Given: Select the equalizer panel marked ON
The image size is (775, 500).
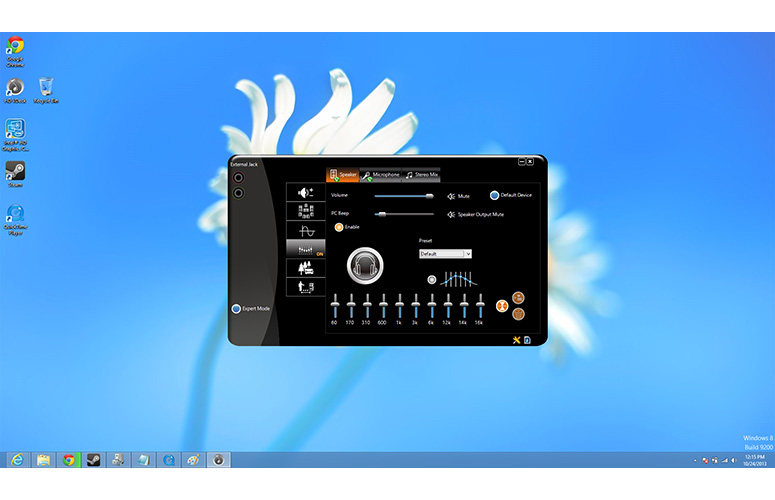Looking at the screenshot, I should pos(305,249).
